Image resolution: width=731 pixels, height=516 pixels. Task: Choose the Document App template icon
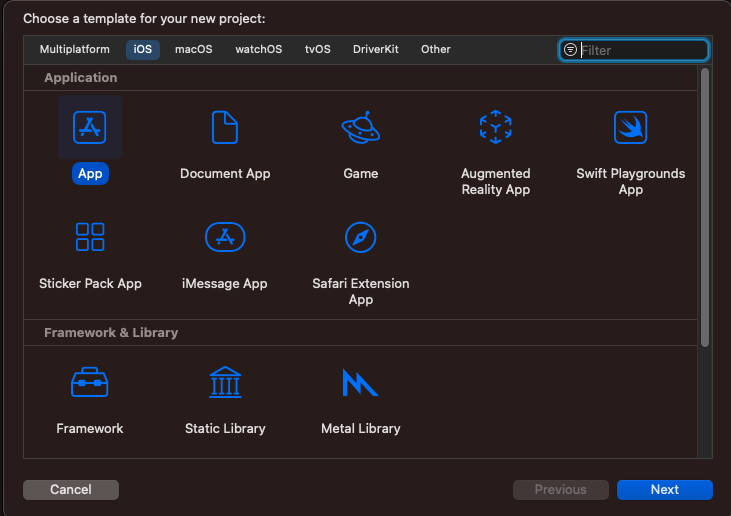[225, 127]
